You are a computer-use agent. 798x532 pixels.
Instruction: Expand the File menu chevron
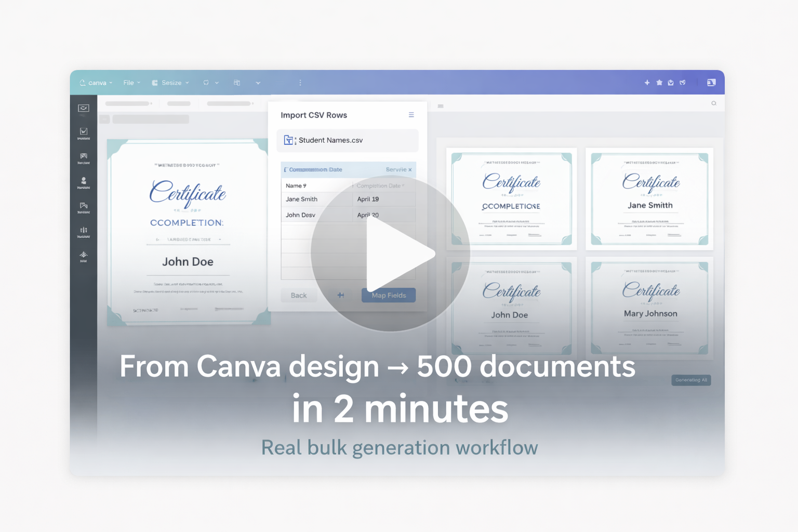(x=138, y=83)
